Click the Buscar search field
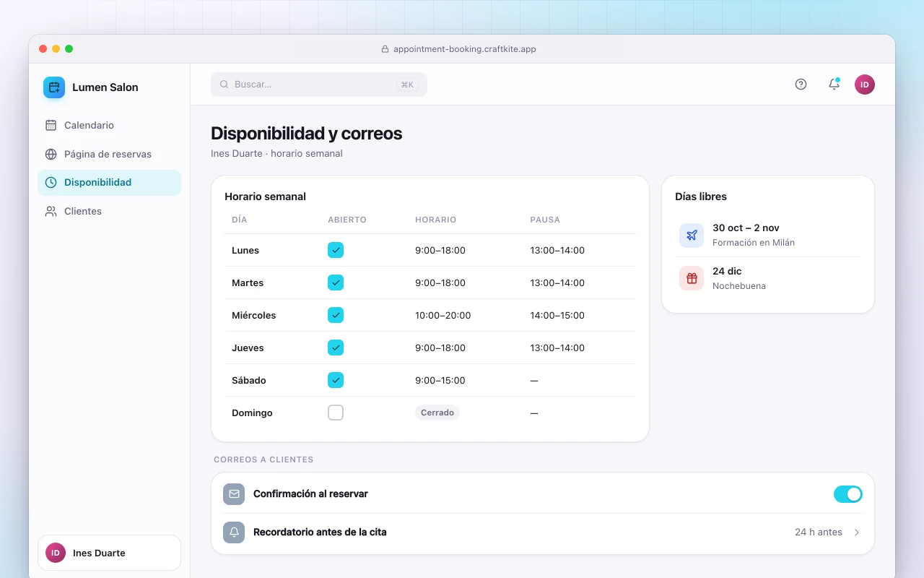The image size is (924, 578). point(319,85)
